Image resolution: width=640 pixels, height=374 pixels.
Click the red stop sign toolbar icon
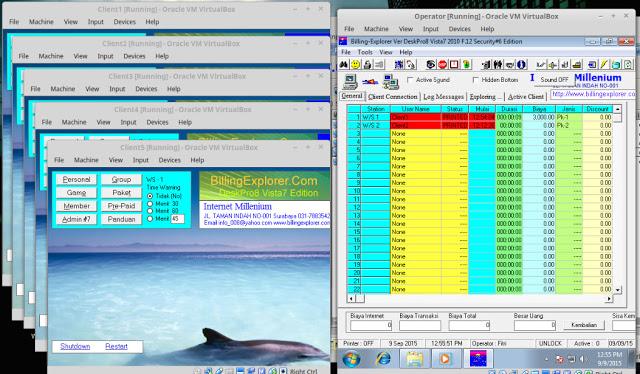point(442,65)
